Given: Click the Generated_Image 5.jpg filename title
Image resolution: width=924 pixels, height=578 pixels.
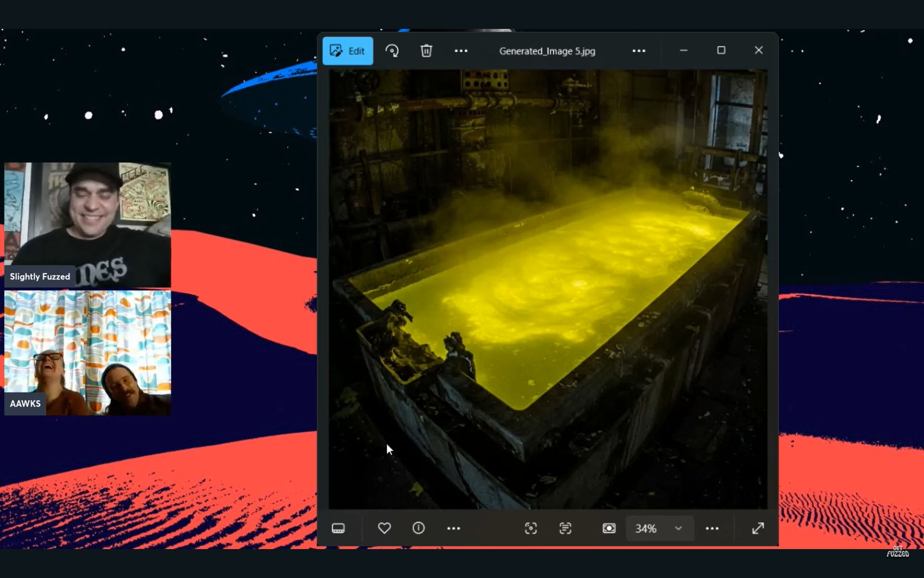Looking at the screenshot, I should point(547,51).
